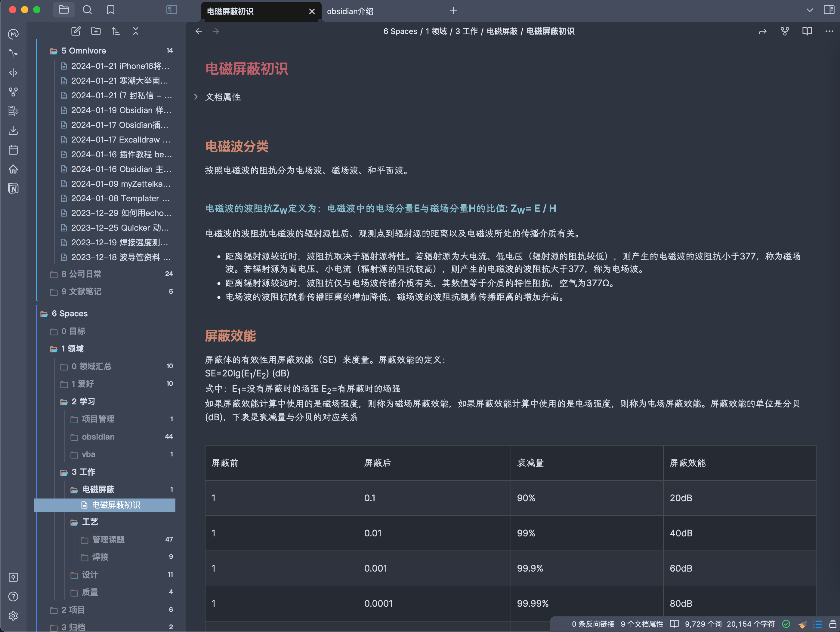Expand the obsidian folder
The image size is (840, 632).
[x=122, y=437]
